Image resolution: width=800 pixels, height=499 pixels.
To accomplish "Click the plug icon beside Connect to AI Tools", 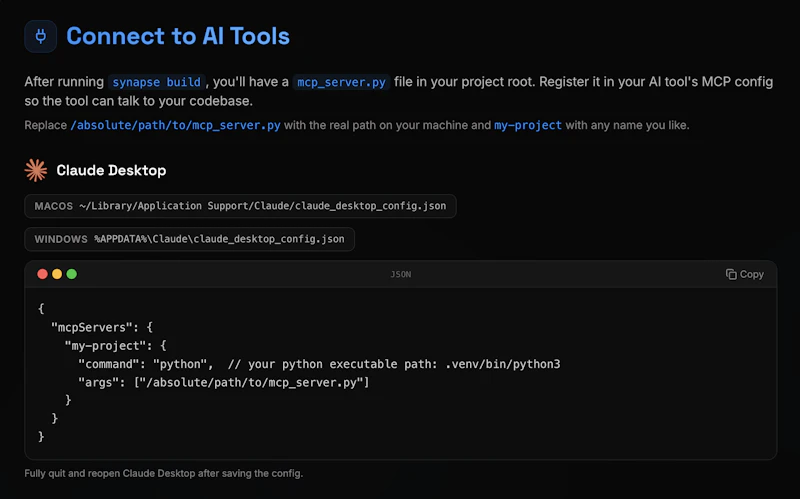I will click(x=40, y=36).
